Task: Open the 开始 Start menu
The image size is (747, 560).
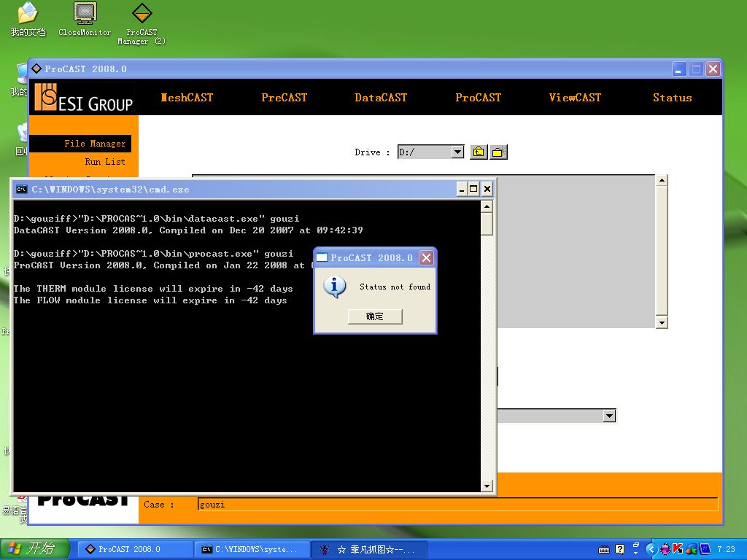Action: (x=34, y=549)
